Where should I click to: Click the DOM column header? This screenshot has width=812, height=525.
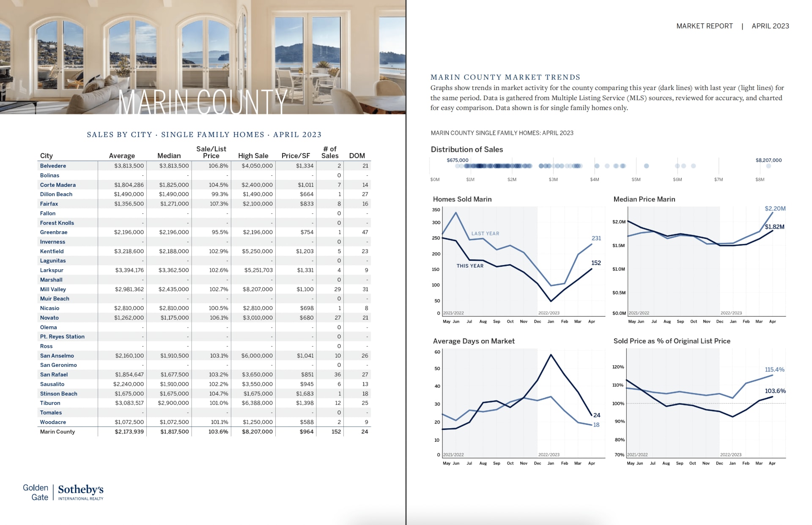coord(357,156)
